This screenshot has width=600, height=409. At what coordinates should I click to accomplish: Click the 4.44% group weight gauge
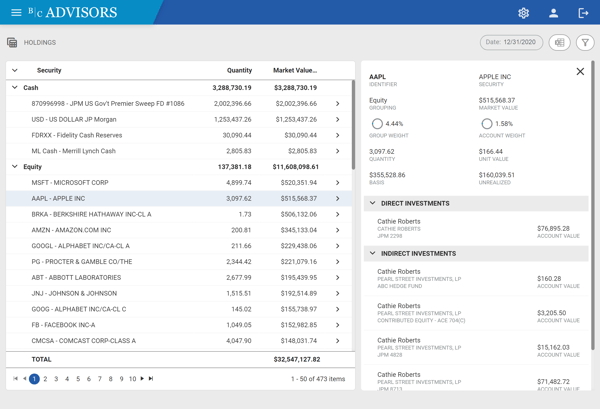[377, 124]
